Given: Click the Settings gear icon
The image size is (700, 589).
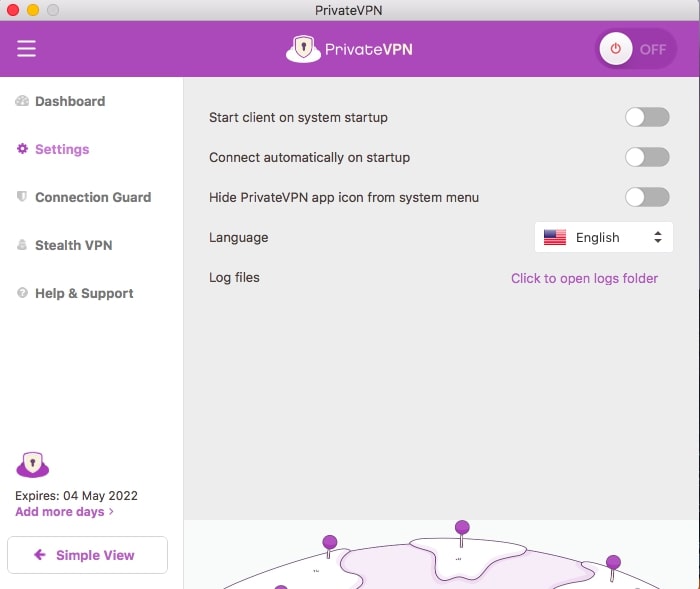Looking at the screenshot, I should pyautogui.click(x=22, y=149).
